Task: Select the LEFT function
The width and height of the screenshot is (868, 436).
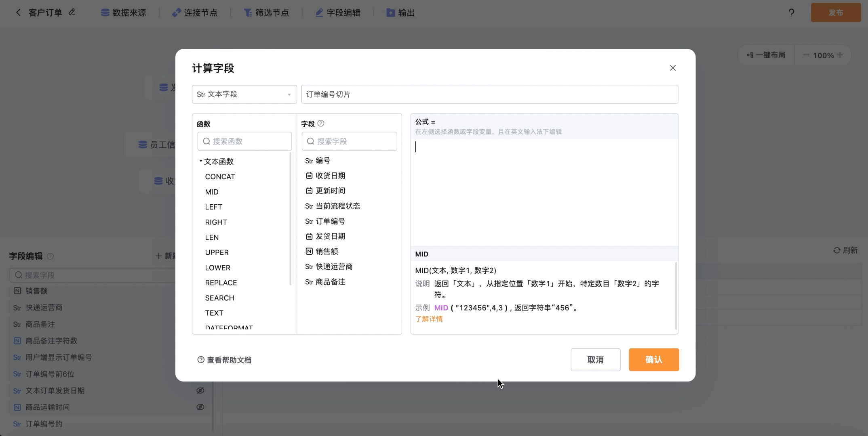Action: point(213,207)
